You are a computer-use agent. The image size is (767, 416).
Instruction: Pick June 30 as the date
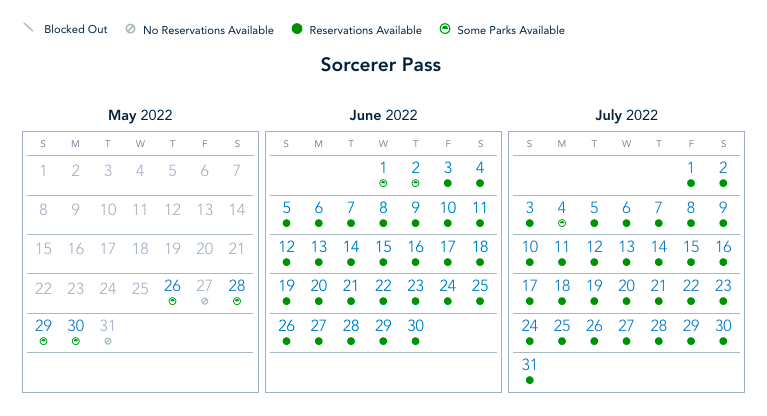416,326
